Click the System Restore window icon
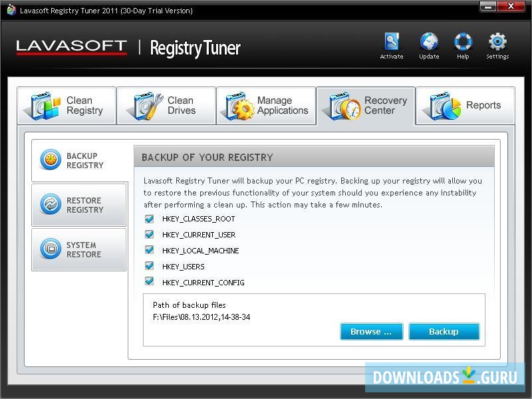532x399 pixels. tap(51, 248)
